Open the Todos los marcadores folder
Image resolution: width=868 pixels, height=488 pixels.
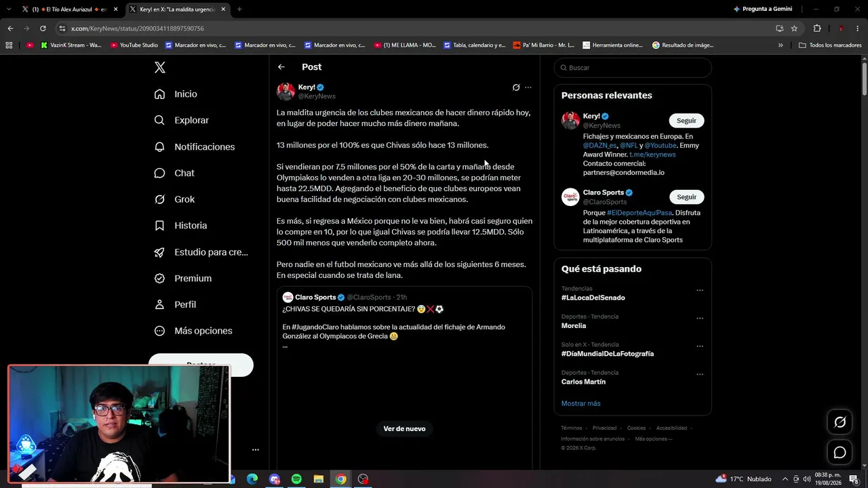[830, 45]
